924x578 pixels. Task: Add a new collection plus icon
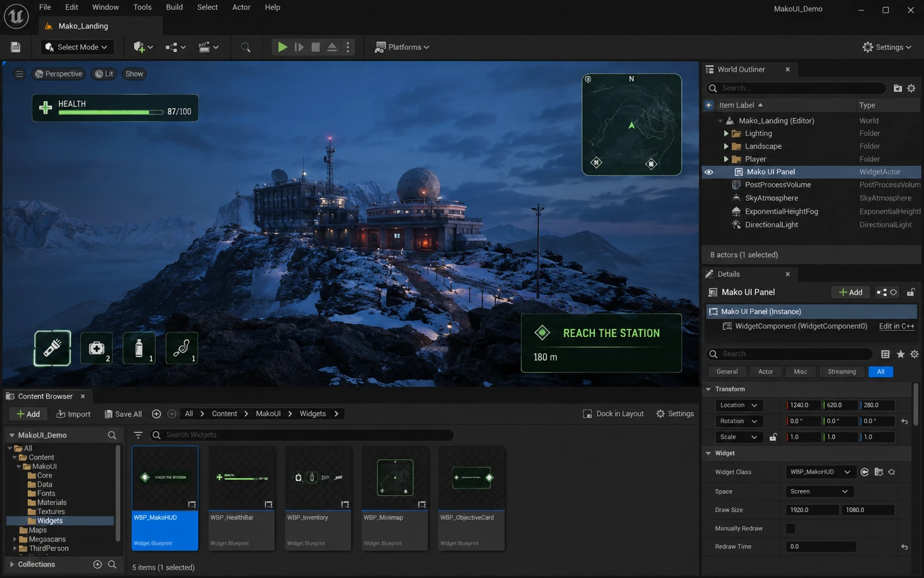(97, 565)
